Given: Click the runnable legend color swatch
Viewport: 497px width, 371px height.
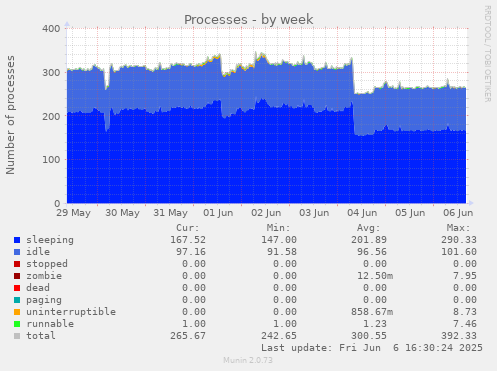Looking at the screenshot, I should pos(17,324).
